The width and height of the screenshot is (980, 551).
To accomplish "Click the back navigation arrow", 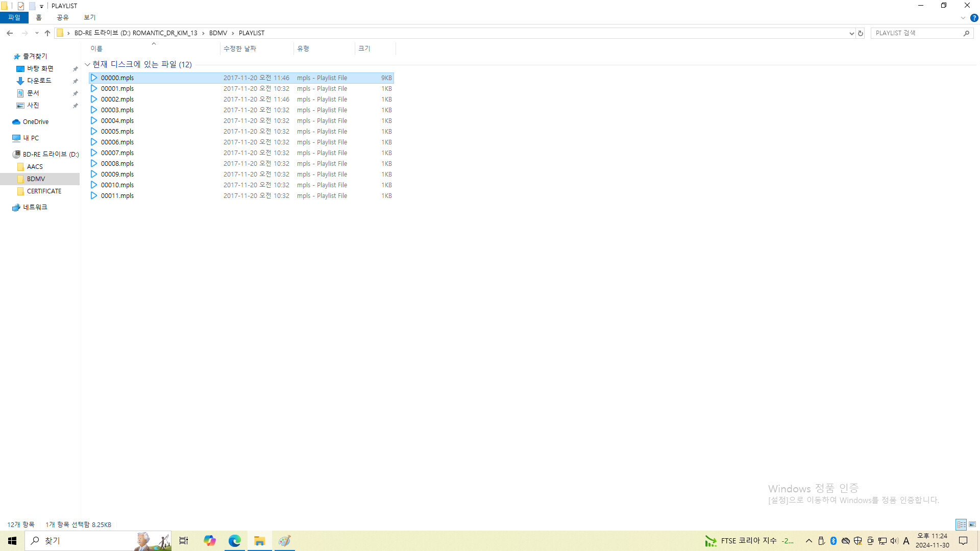I will [10, 33].
